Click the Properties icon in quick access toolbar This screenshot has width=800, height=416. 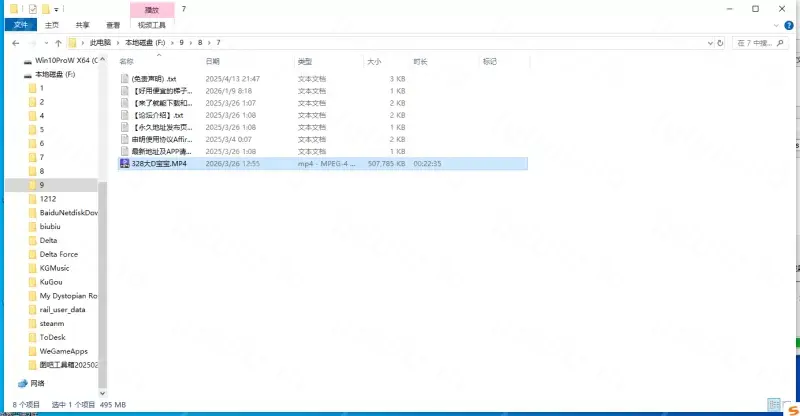33,8
